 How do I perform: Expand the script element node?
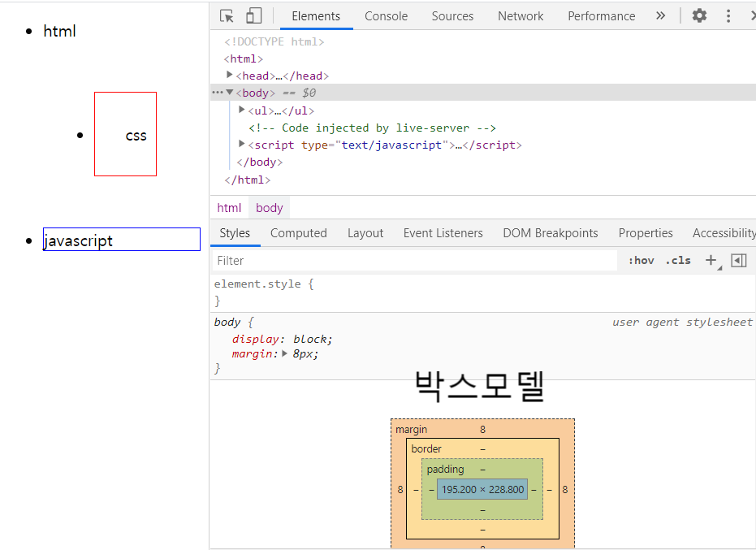(x=242, y=144)
